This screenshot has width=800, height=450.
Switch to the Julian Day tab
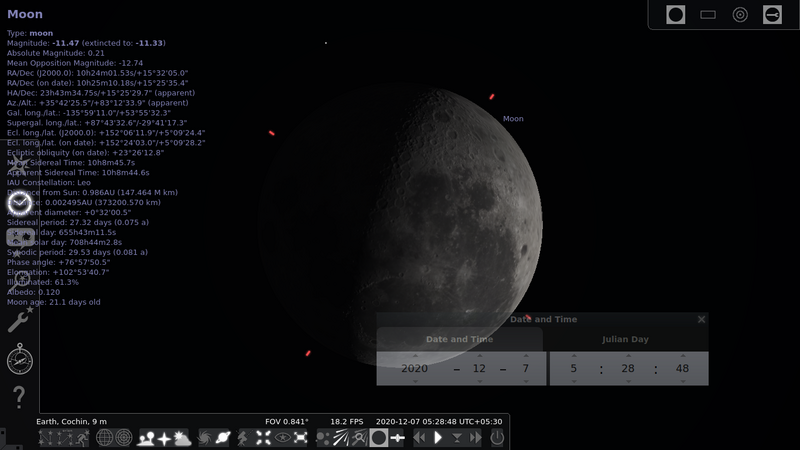[625, 339]
